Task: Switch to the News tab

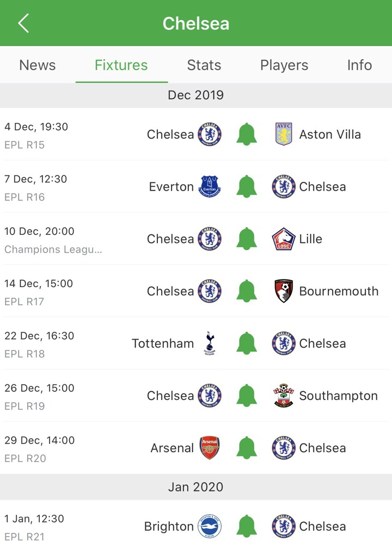Action: pyautogui.click(x=37, y=65)
